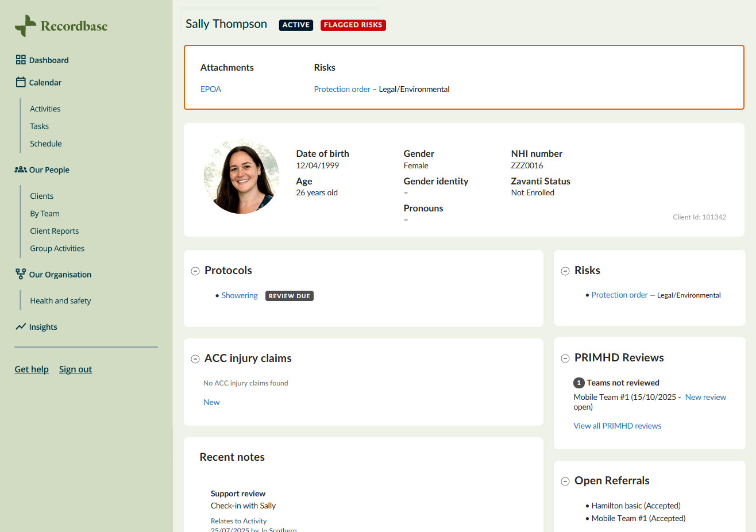Open Client Reports in sidebar
The height and width of the screenshot is (532, 756).
tap(55, 231)
